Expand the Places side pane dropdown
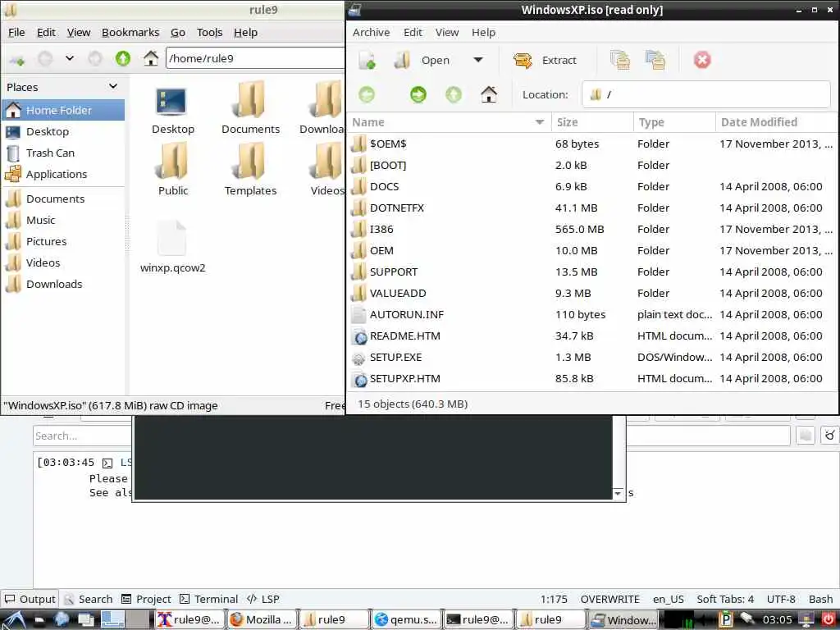The image size is (840, 630). 113,87
